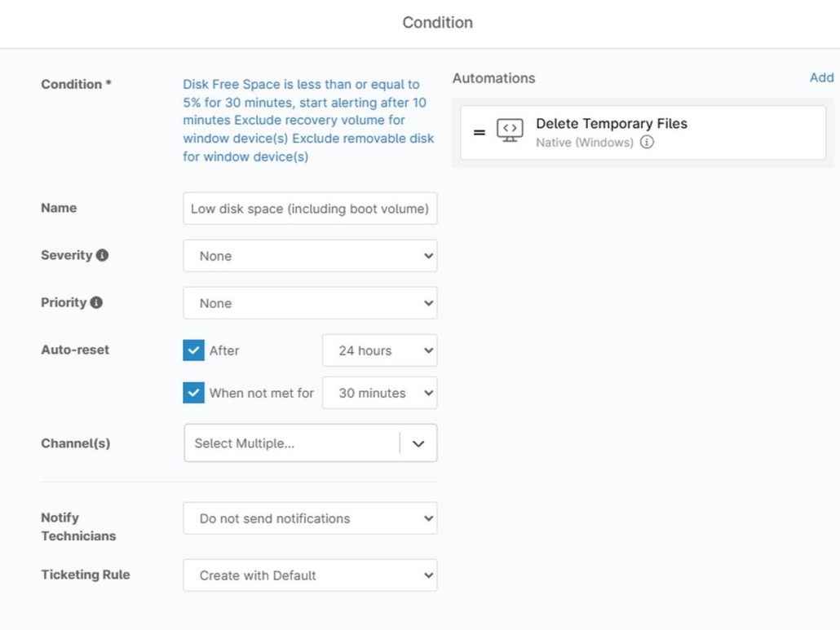Click the Delete Temporary Files info icon
840x630 pixels.
click(647, 143)
